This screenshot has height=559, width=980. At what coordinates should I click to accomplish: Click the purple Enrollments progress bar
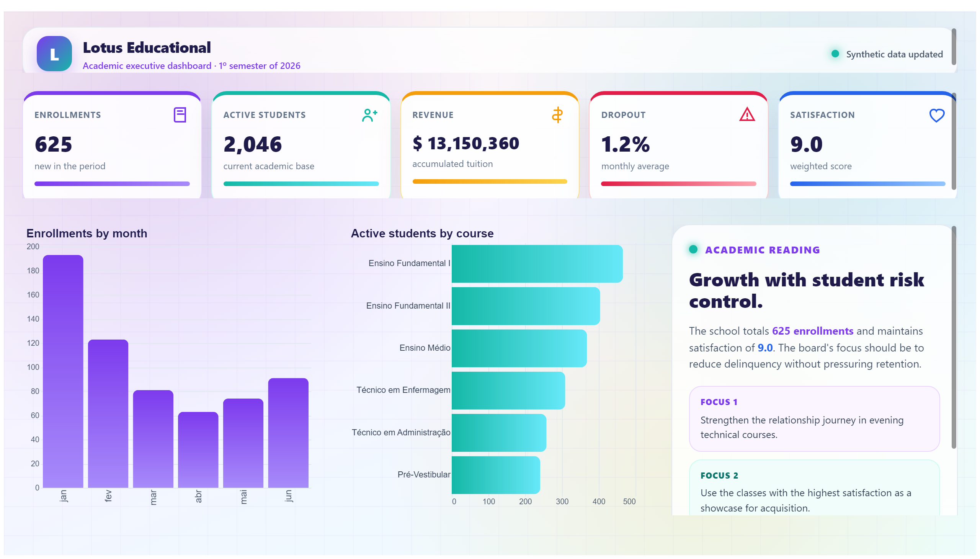(x=112, y=183)
